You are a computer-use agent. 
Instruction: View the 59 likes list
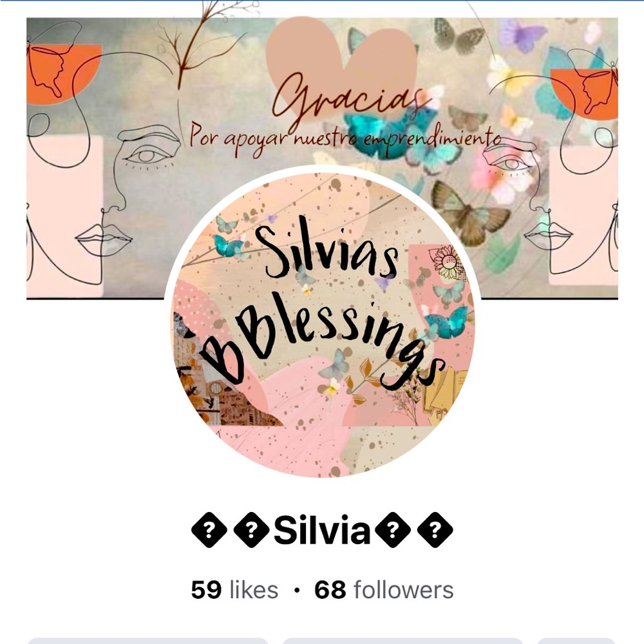pyautogui.click(x=234, y=590)
